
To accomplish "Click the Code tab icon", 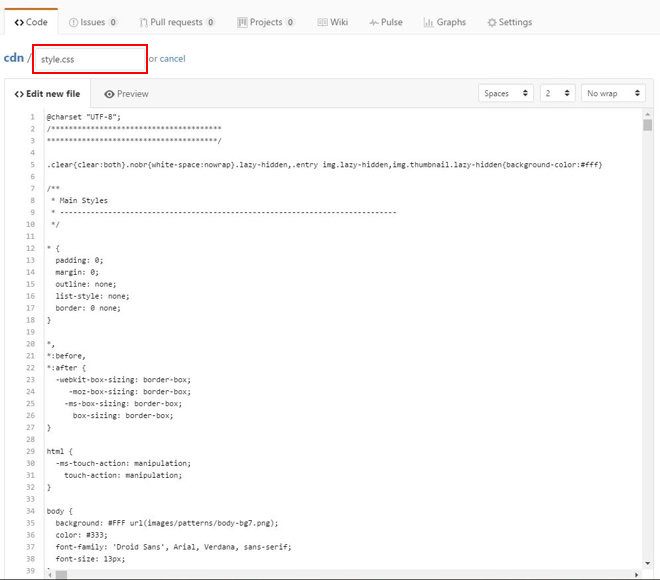I will (x=19, y=22).
